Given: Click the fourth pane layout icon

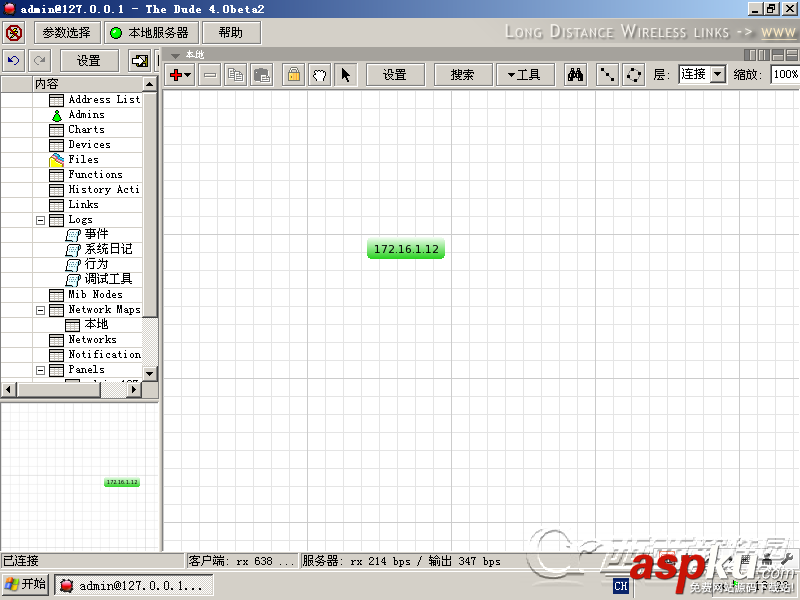Looking at the screenshot, I should pos(791,55).
